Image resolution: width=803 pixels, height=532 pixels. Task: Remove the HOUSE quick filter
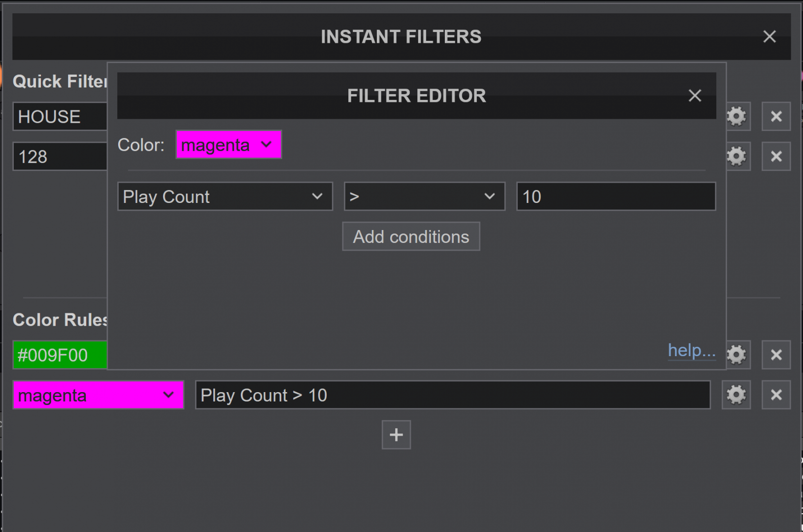pos(776,117)
